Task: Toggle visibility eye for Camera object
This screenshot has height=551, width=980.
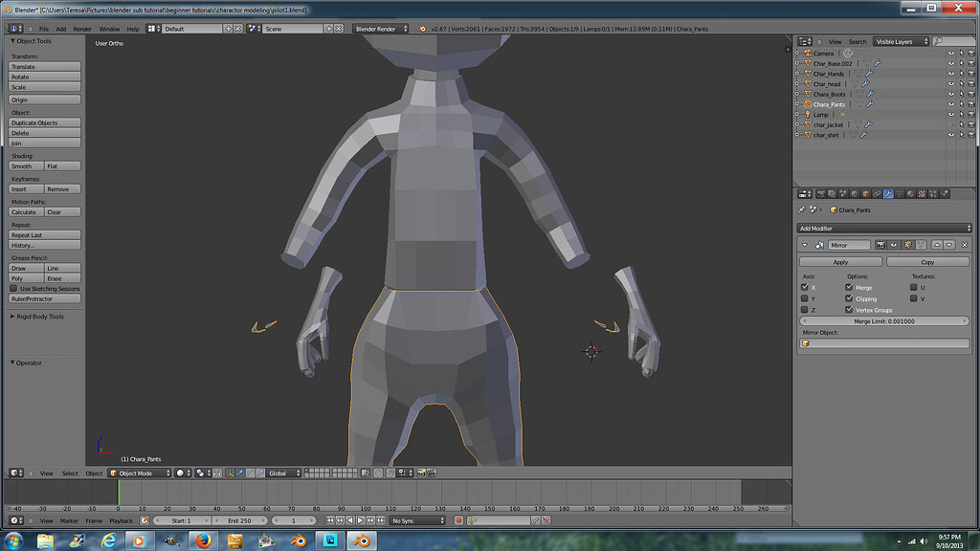Action: 951,54
